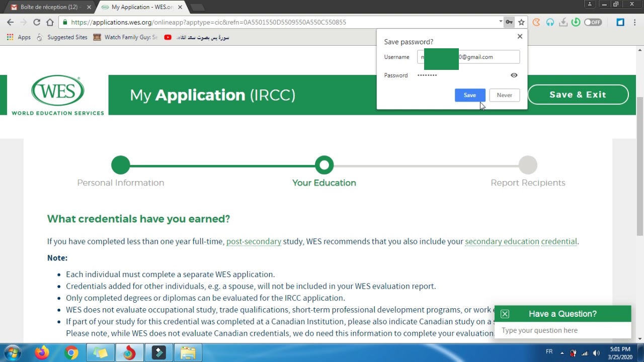The width and height of the screenshot is (644, 362).
Task: Open the Windows Start menu
Action: [12, 352]
